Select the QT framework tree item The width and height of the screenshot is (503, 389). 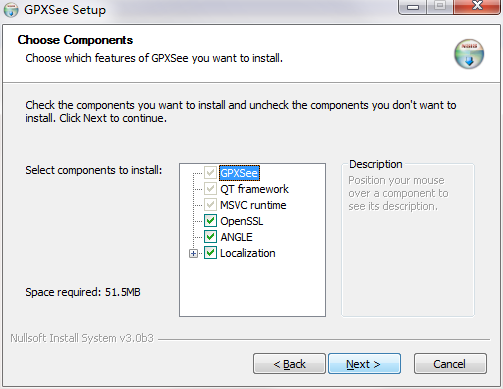coord(254,189)
